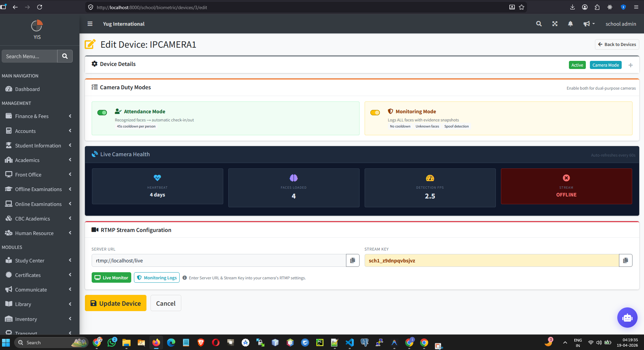This screenshot has width=644, height=350.
Task: Open Dashboard from the sidebar
Action: (x=27, y=89)
